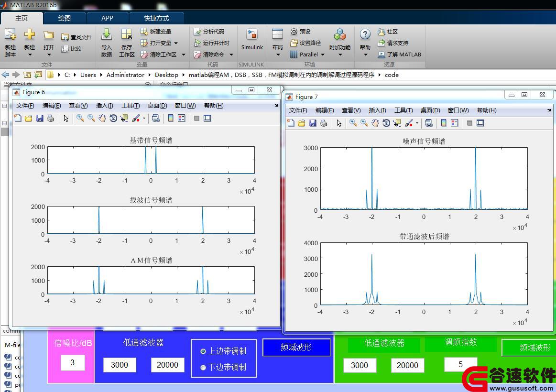Select Zoom Out tool in Figure 7
The height and width of the screenshot is (392, 556).
click(x=364, y=123)
